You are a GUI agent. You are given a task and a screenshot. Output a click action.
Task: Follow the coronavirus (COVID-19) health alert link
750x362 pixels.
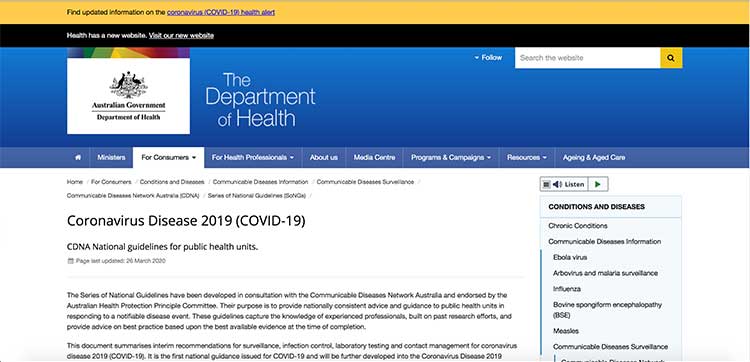[x=221, y=12]
